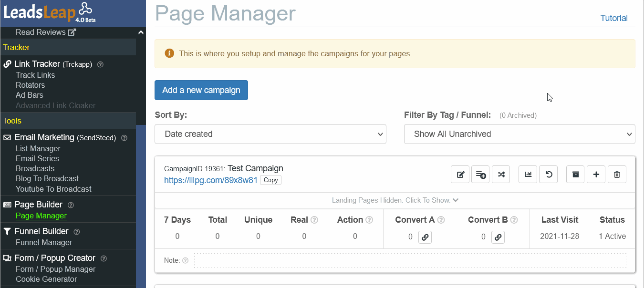Click the help icon beside Convert A header
Image resolution: width=644 pixels, height=288 pixels.
pos(441,220)
